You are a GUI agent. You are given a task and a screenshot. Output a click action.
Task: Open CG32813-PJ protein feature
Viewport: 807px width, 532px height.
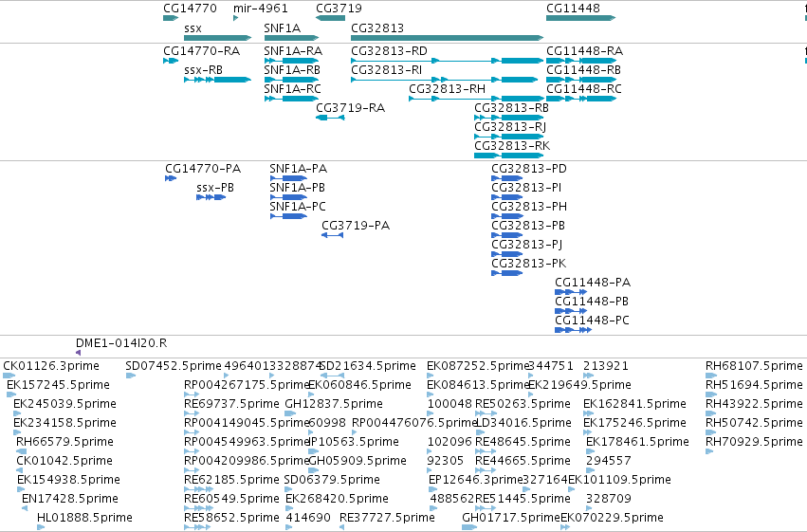(507, 255)
